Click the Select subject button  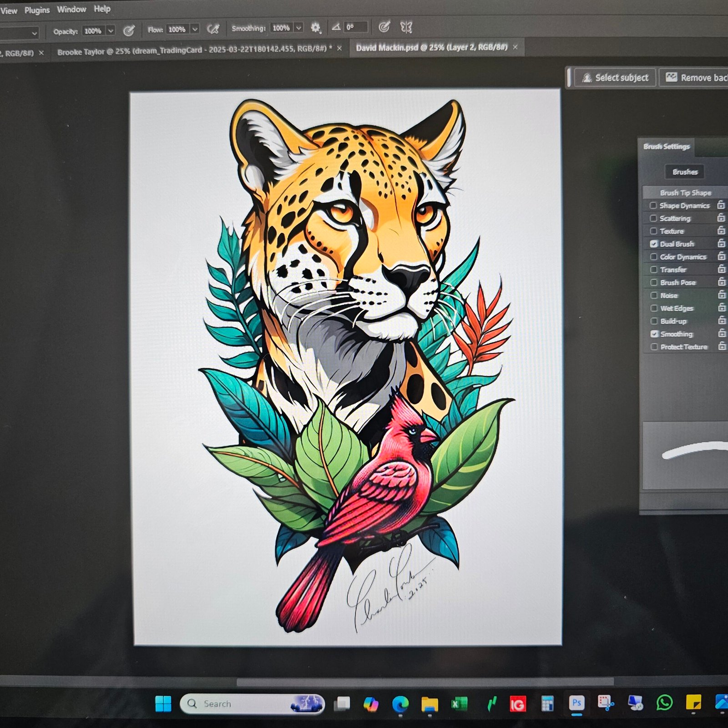click(x=616, y=78)
